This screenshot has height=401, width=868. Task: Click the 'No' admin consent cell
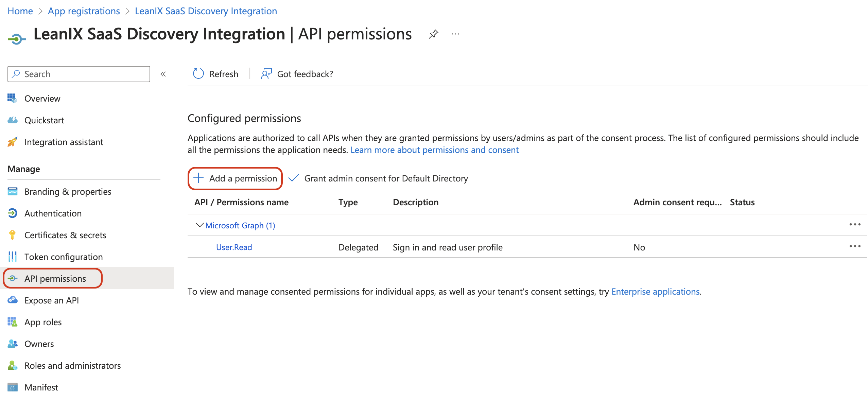[639, 247]
